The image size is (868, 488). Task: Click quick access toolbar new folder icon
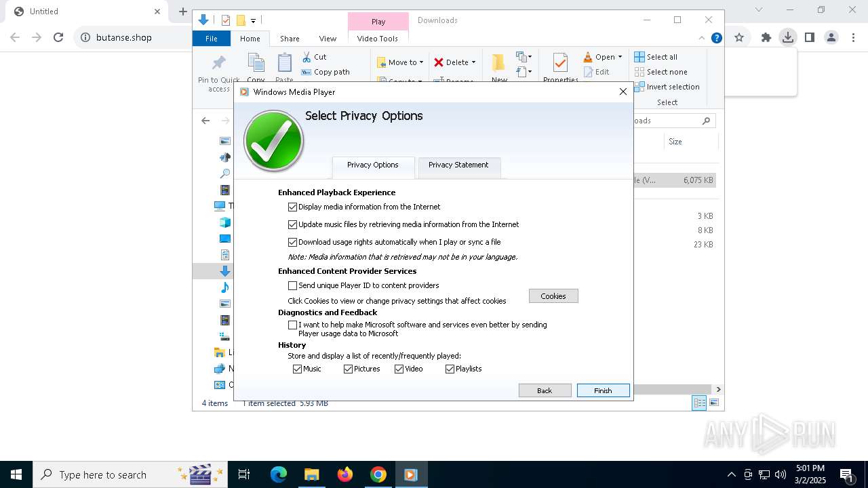click(241, 20)
